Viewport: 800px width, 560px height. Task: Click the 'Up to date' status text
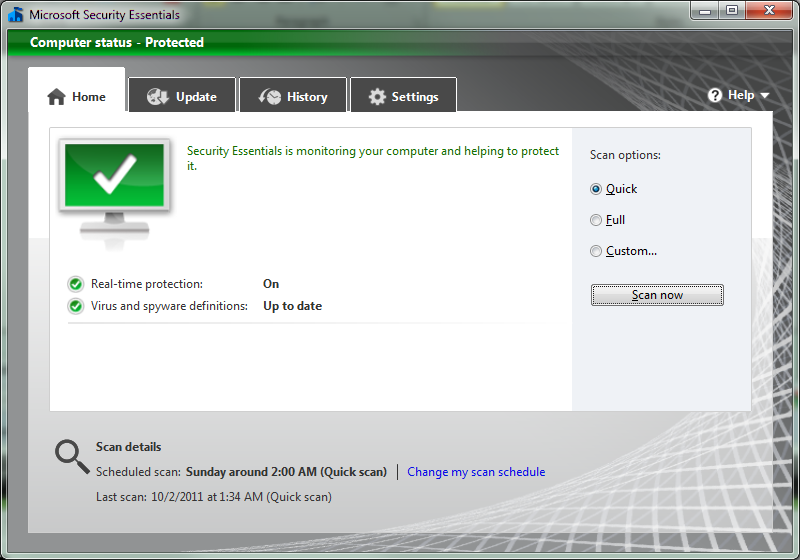pos(292,306)
